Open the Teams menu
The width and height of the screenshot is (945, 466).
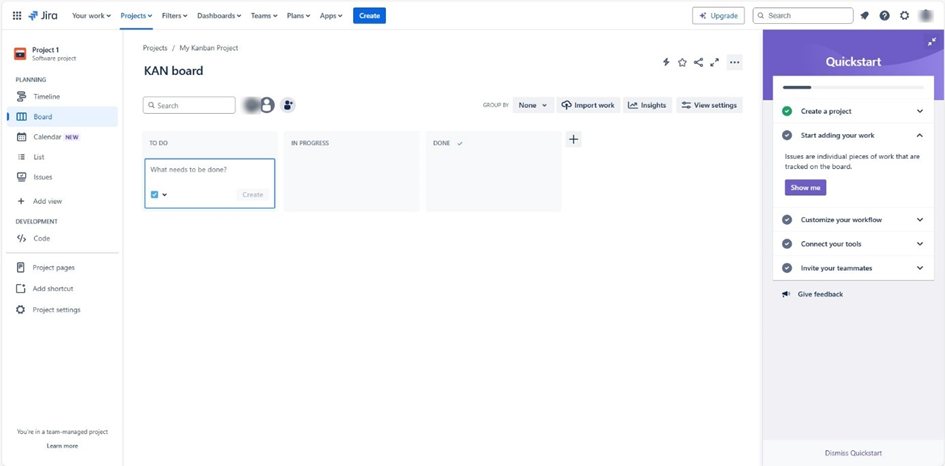pos(264,16)
